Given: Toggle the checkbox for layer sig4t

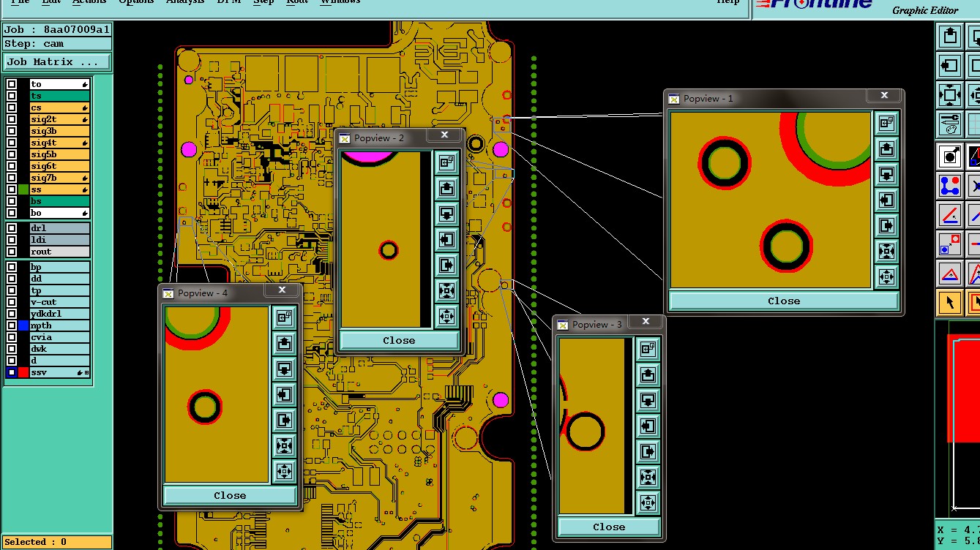Looking at the screenshot, I should pyautogui.click(x=12, y=143).
